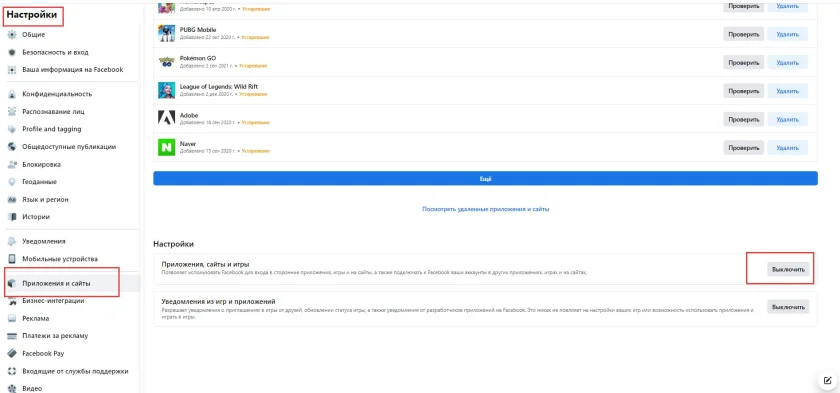Click the Naver app name
Screen dimensions: 840x393
pos(188,144)
